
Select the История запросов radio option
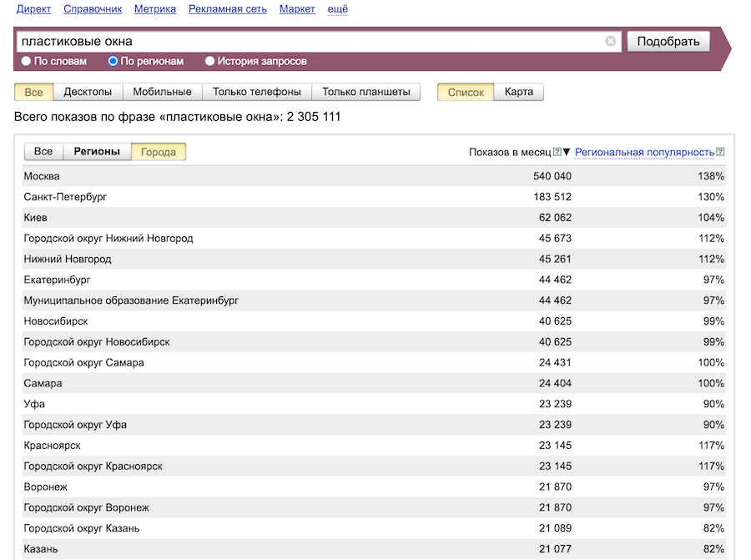coord(210,61)
